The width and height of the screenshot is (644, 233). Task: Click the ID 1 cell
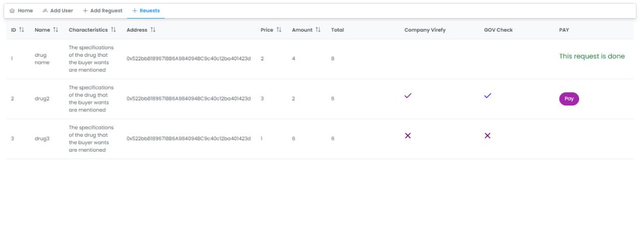click(12, 58)
